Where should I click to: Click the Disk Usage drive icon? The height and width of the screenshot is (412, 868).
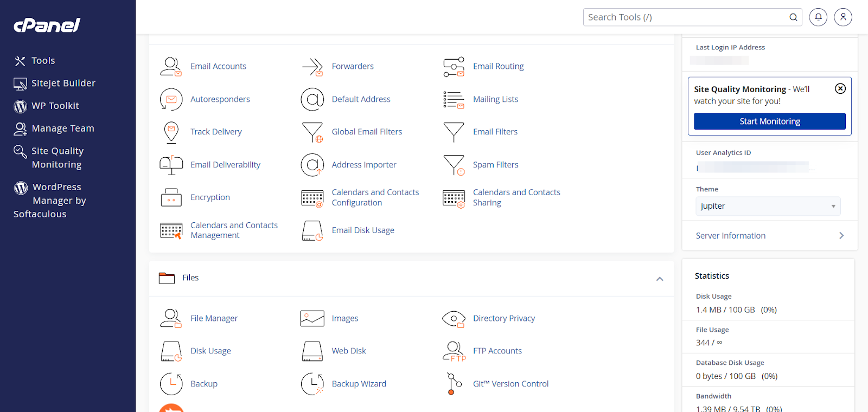click(x=171, y=351)
